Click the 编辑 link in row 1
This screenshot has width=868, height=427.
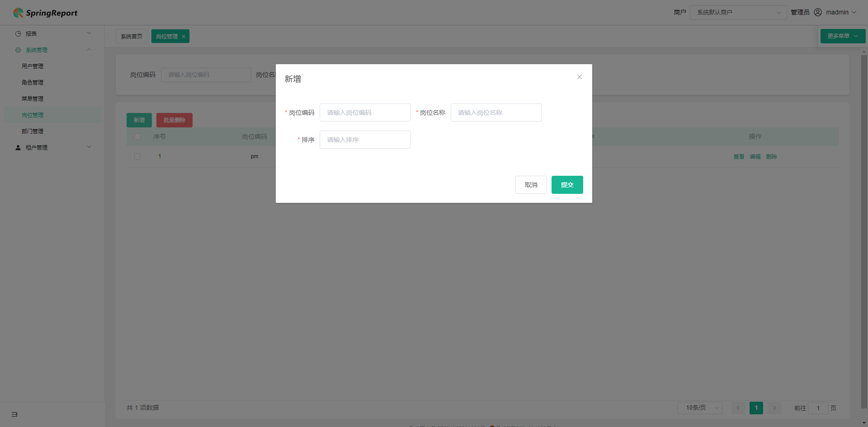tap(755, 157)
